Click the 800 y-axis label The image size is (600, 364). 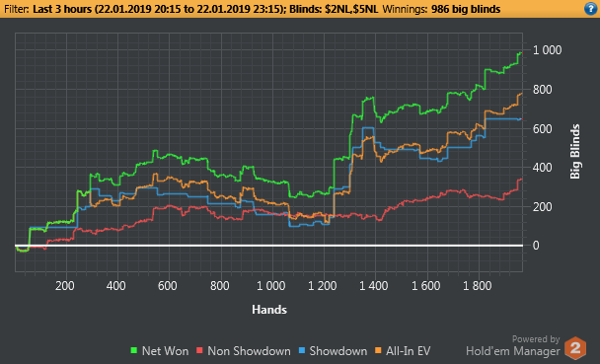tap(543, 90)
